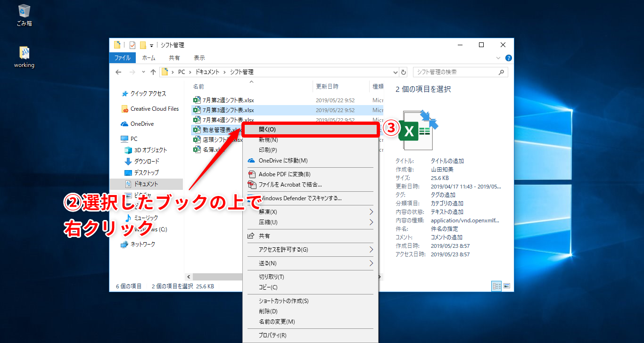
Task: Switch to the 共有 ribbon tab
Action: [x=174, y=58]
